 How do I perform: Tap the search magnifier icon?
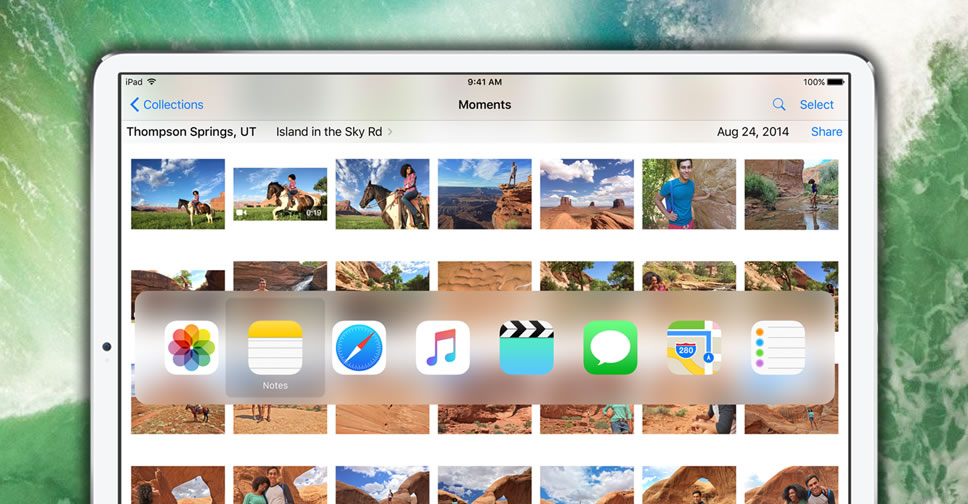[779, 105]
